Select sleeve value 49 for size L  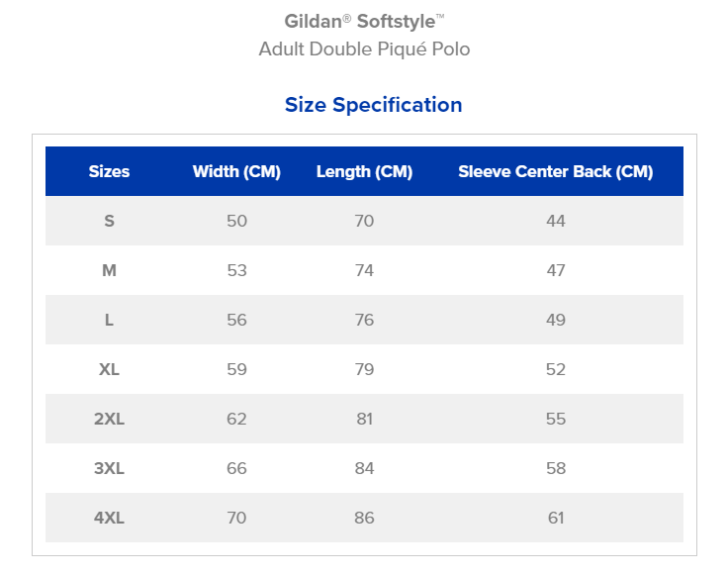pyautogui.click(x=556, y=320)
